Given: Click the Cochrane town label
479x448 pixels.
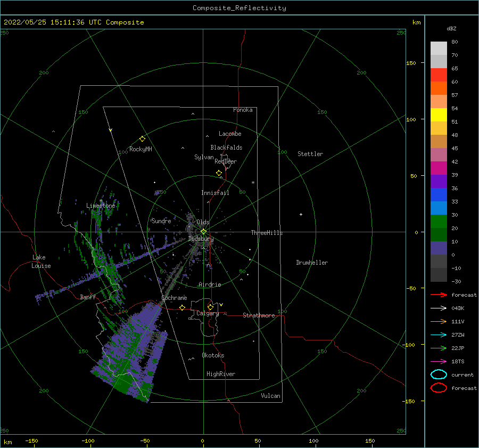Looking at the screenshot, I should coord(174,298).
